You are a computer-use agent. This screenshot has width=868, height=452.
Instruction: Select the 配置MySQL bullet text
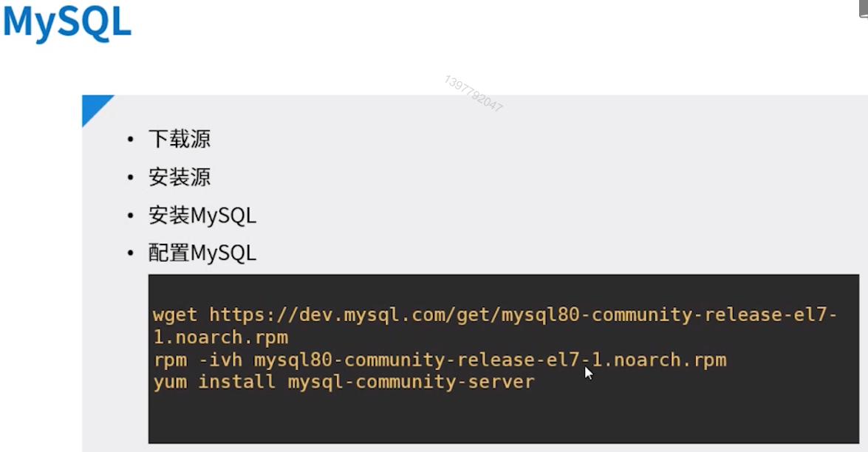tap(202, 253)
